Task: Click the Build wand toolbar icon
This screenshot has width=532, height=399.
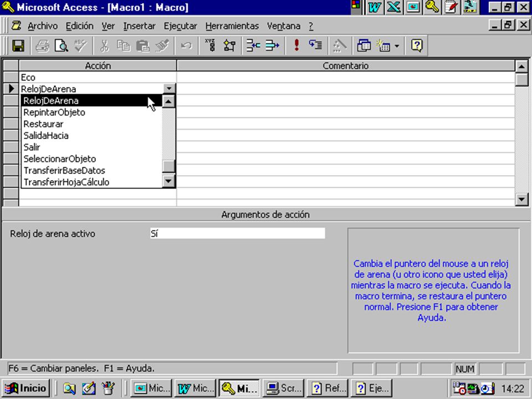Action: [x=340, y=45]
